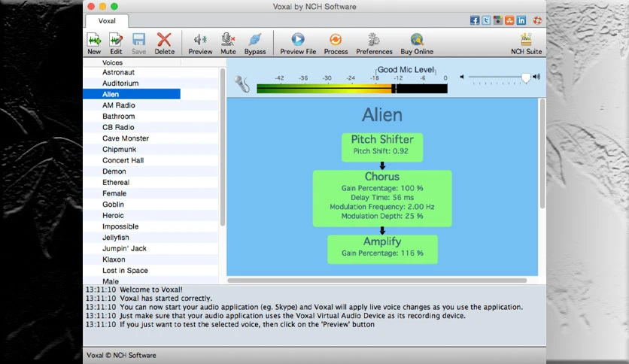Open the LinkedIn share icon

[x=521, y=20]
